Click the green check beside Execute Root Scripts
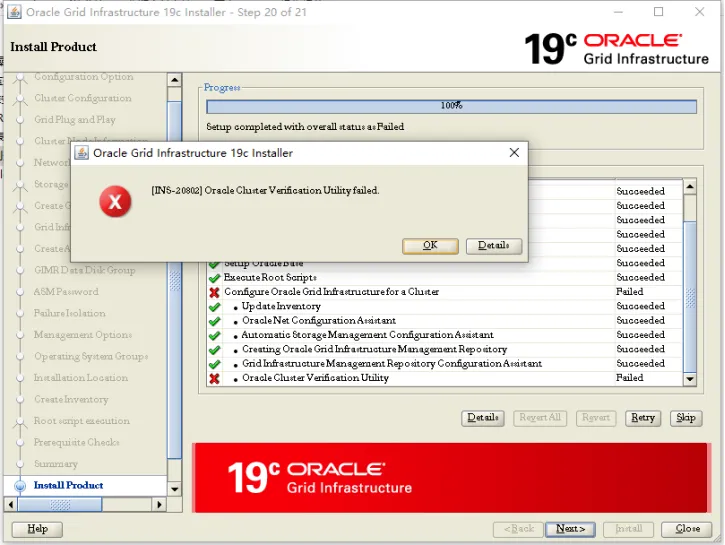The image size is (725, 545). coord(214,278)
